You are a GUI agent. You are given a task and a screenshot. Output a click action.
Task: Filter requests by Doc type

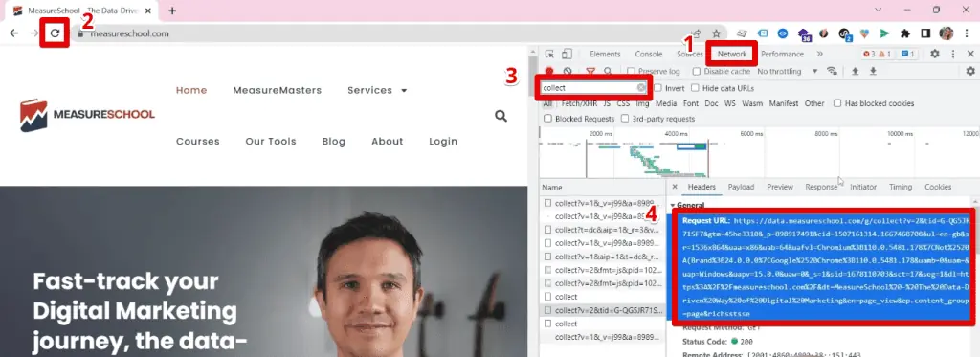click(x=711, y=103)
